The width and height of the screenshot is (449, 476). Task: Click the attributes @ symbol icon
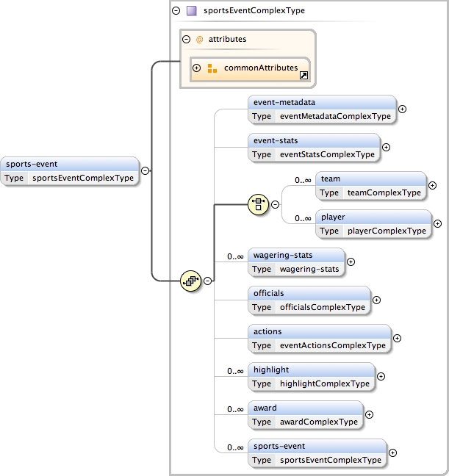tap(198, 39)
